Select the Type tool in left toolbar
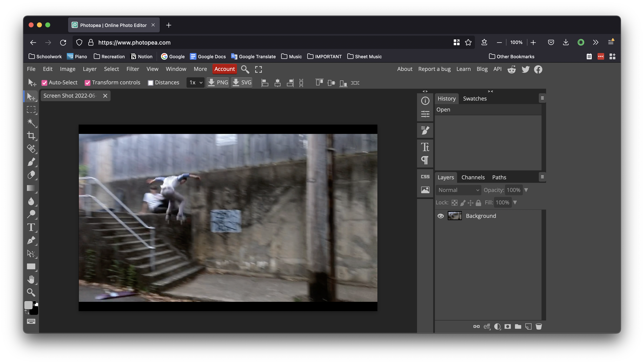 click(31, 227)
